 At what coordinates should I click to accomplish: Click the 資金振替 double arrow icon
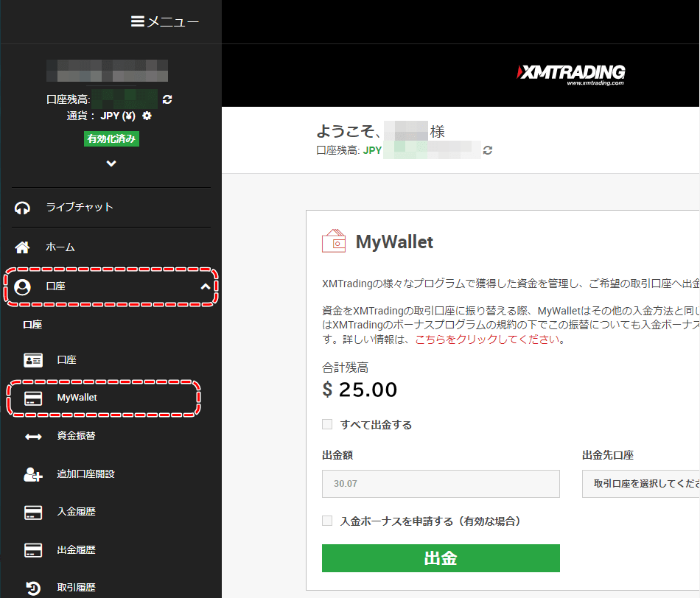coord(33,437)
